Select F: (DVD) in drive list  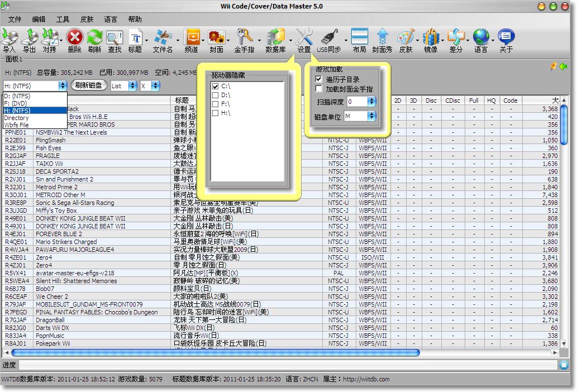35,103
